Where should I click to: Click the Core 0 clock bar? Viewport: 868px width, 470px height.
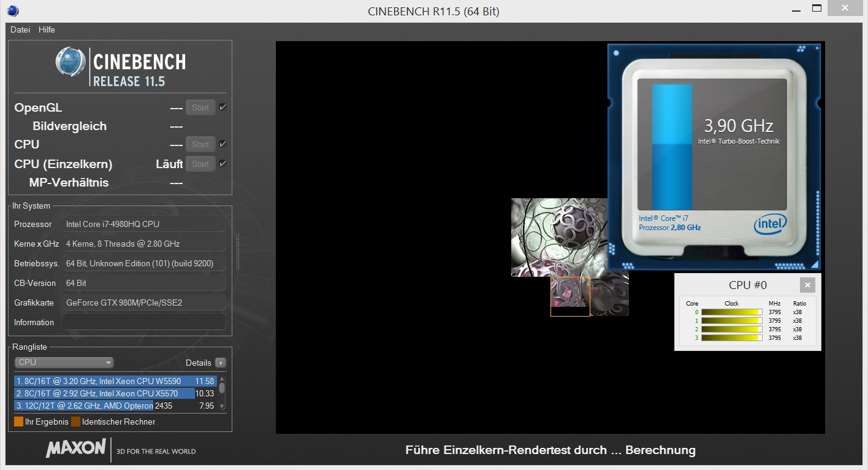coord(731,312)
